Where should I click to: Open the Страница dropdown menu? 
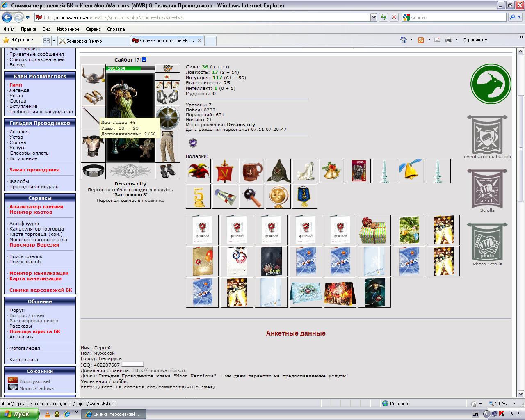point(475,40)
